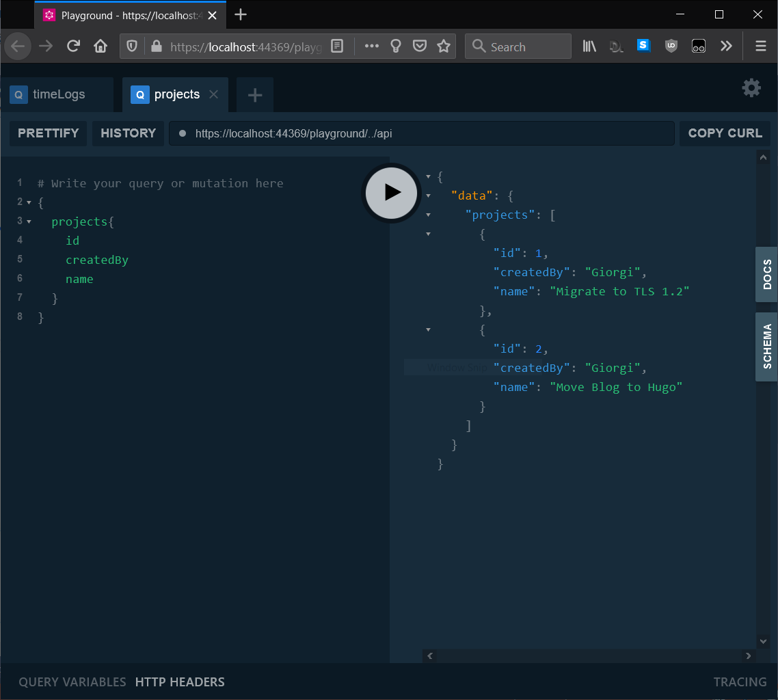Add a new query tab with plus icon

pos(255,96)
